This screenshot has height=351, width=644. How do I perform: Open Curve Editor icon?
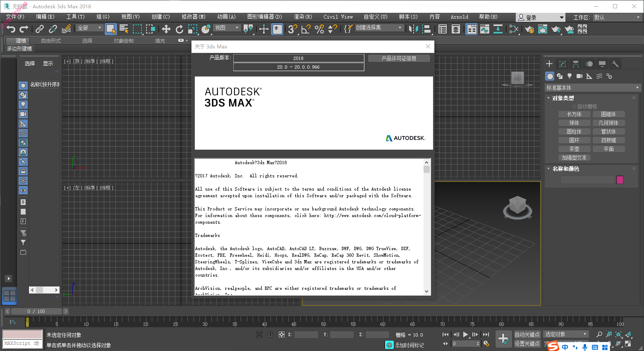coord(485,29)
